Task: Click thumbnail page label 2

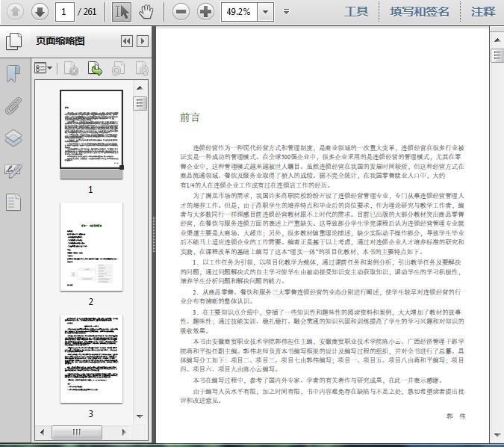Action: coord(91,301)
